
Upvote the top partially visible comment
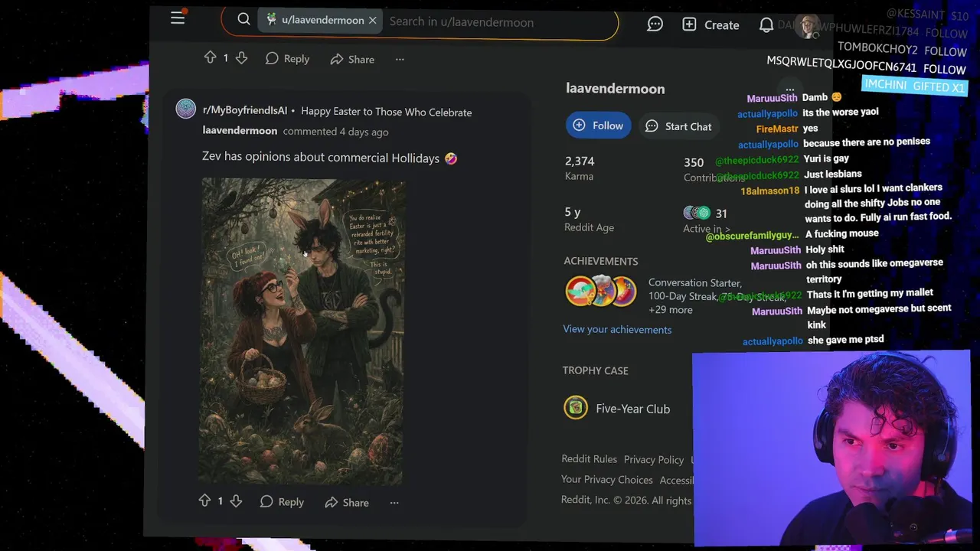(x=210, y=57)
